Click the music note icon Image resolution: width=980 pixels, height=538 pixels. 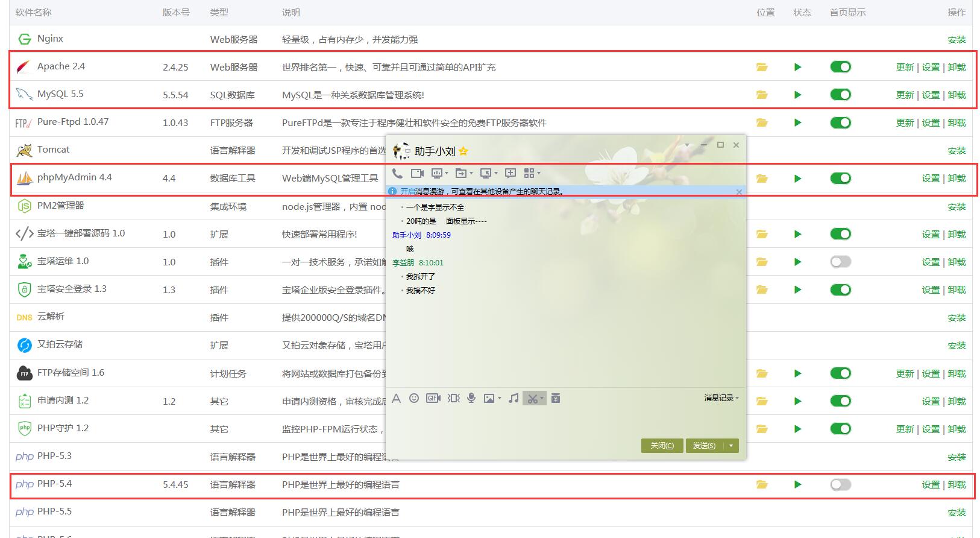(x=514, y=398)
